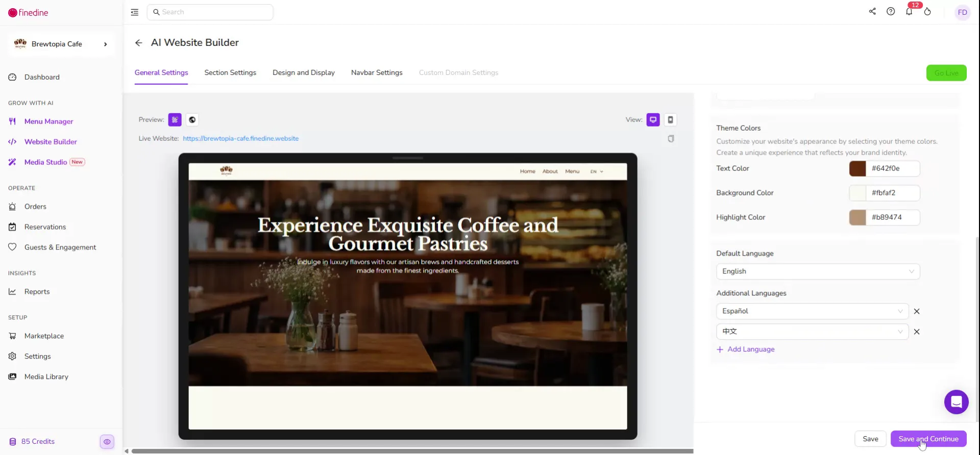Open notifications bell icon
The image size is (980, 455).
[909, 11]
